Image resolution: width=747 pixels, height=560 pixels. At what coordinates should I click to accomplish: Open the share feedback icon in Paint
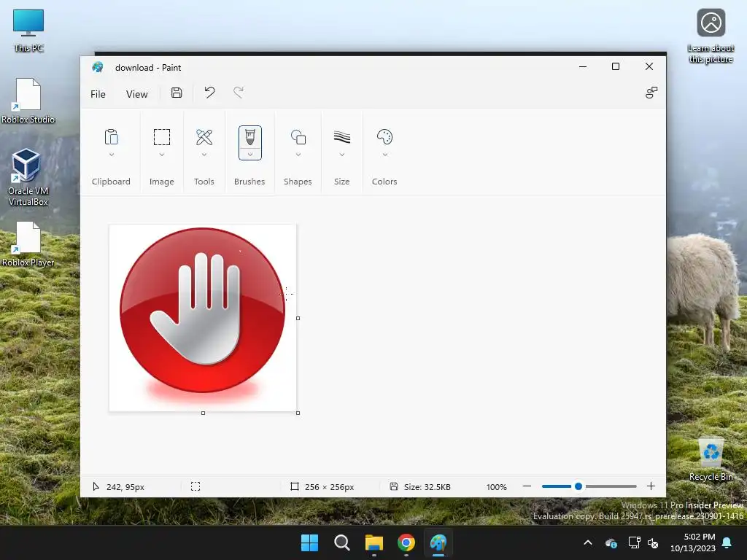(x=651, y=93)
